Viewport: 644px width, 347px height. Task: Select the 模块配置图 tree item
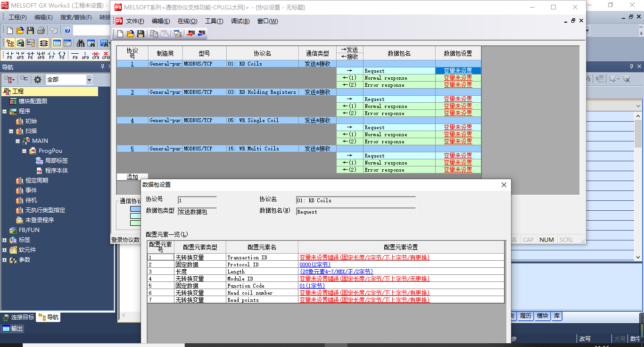(33, 101)
